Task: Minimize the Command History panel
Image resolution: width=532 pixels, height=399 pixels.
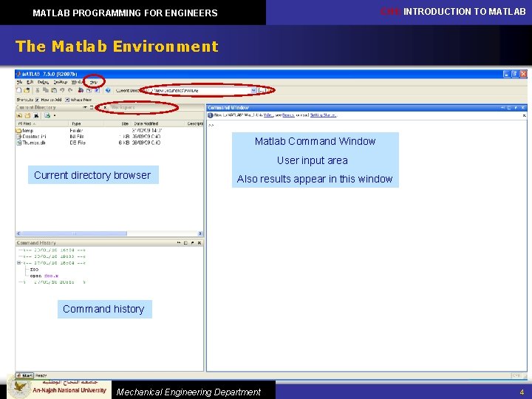Action: pos(179,243)
